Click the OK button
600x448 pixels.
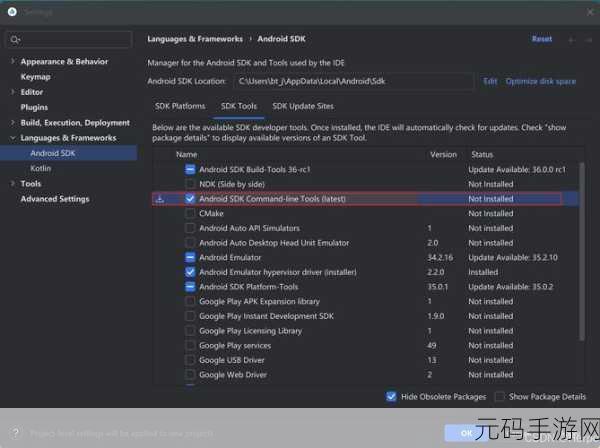click(466, 433)
